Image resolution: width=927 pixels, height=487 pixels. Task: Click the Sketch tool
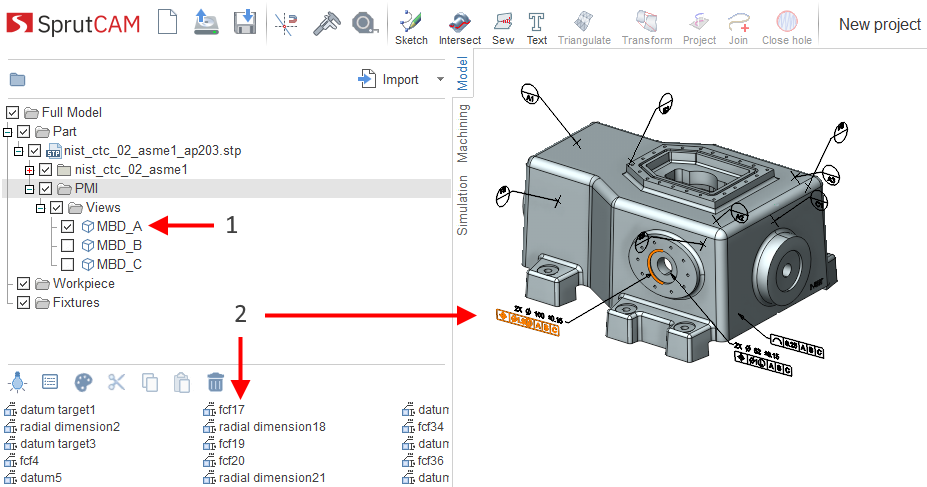coord(410,26)
